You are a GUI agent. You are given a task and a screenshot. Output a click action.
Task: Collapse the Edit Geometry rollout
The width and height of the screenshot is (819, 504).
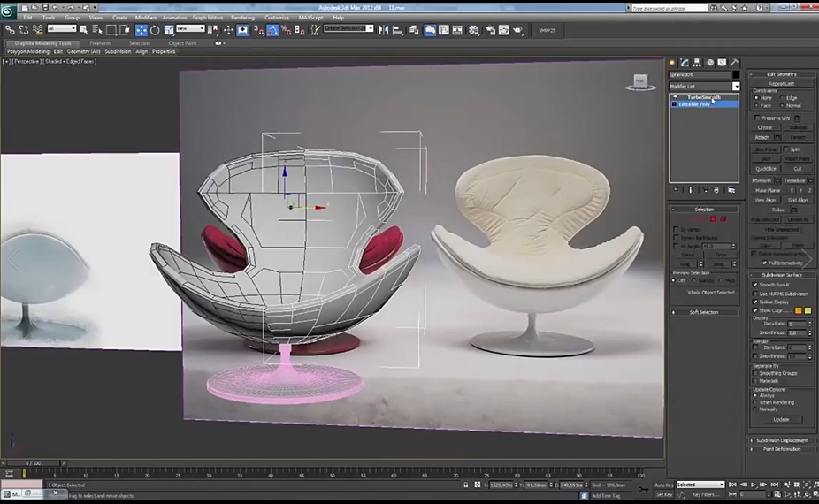(781, 74)
